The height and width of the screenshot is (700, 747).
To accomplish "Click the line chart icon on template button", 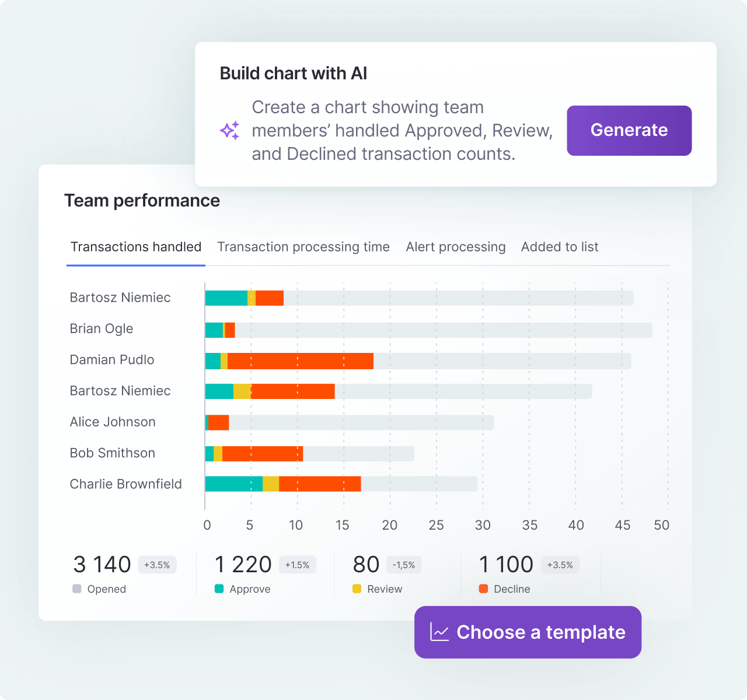I will click(x=439, y=632).
